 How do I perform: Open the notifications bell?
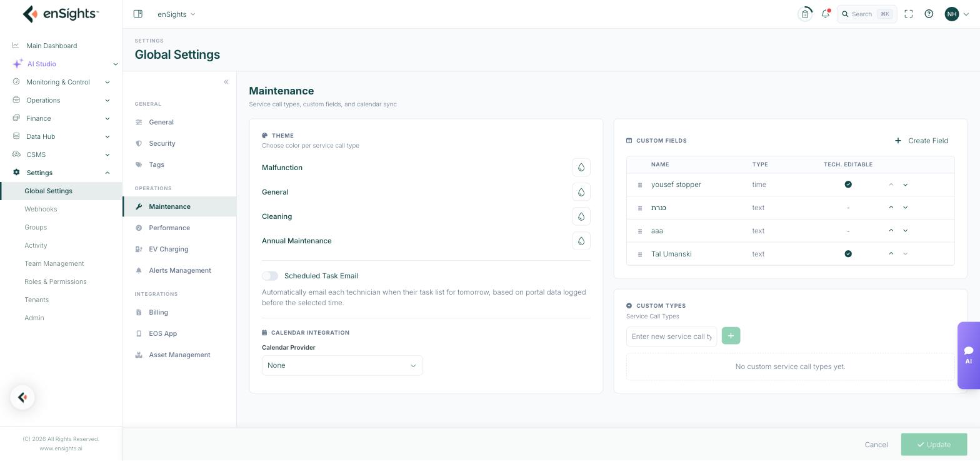tap(826, 14)
